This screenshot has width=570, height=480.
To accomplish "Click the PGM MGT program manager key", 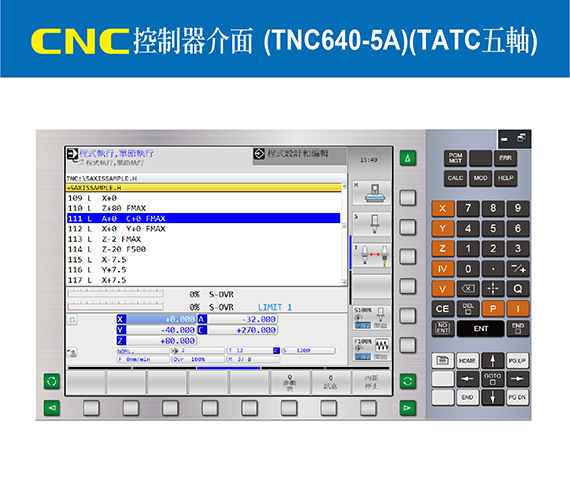I will tap(455, 158).
